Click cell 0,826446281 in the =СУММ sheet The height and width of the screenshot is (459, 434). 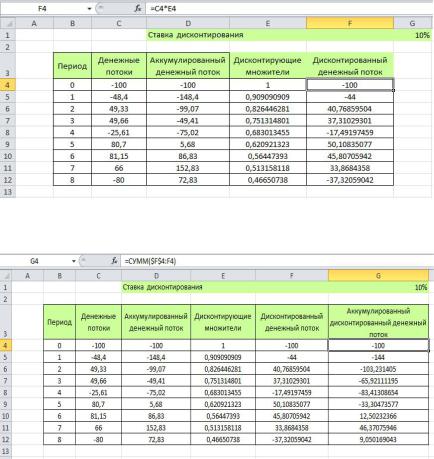pos(223,369)
